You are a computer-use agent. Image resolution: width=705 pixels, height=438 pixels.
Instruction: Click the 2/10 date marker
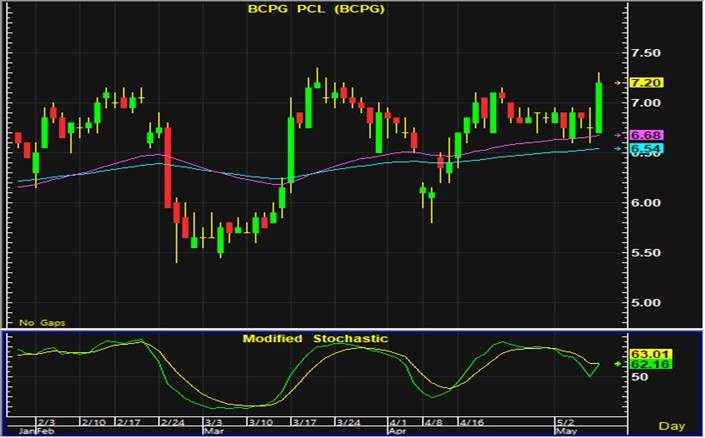point(94,423)
